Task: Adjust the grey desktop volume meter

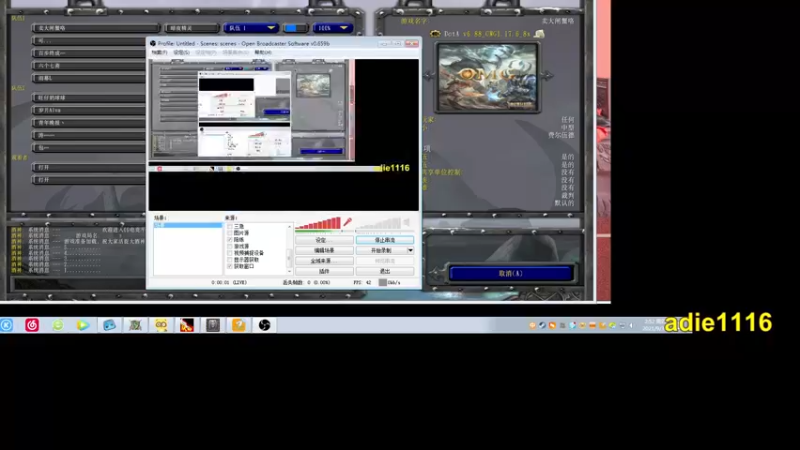Action: tap(378, 223)
